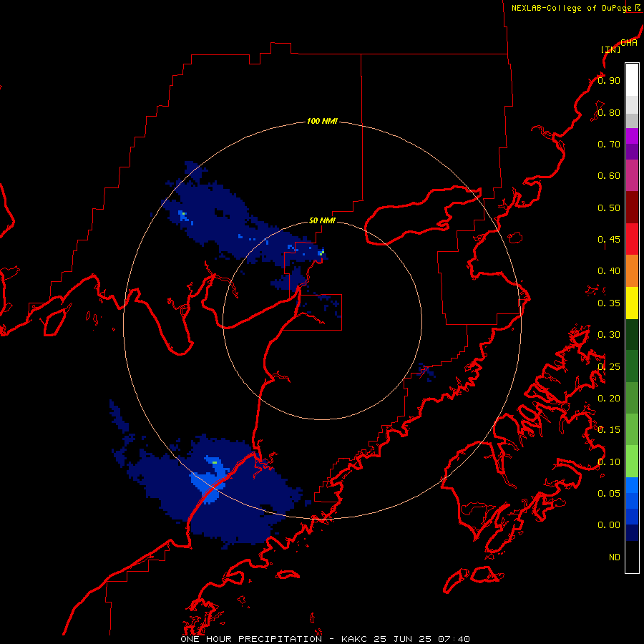
Task: Click the KAKC 25 JUN 25 07:40 timestamp
Action: [406, 639]
